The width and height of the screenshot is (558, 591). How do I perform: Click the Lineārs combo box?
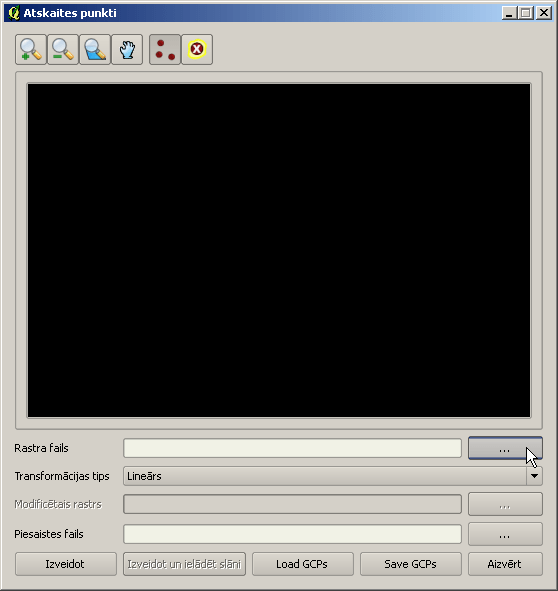pos(333,476)
